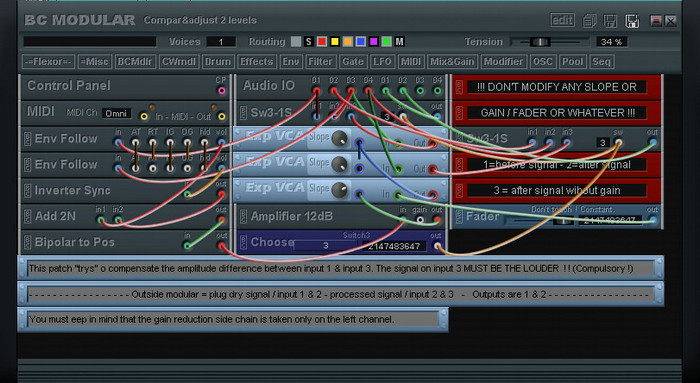700x383 pixels.
Task: Open the Mix&Gain module menu
Action: click(453, 62)
